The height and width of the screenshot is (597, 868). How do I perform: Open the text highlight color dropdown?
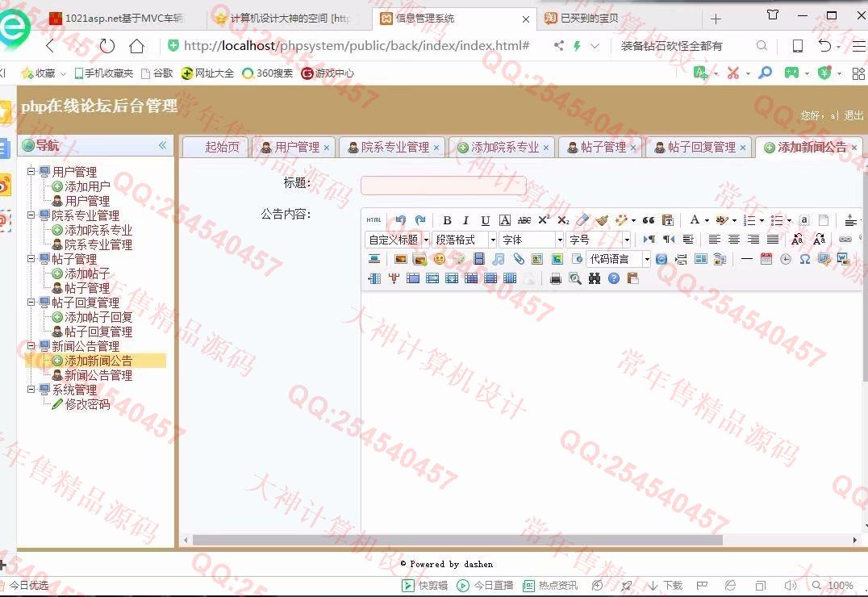pos(735,221)
